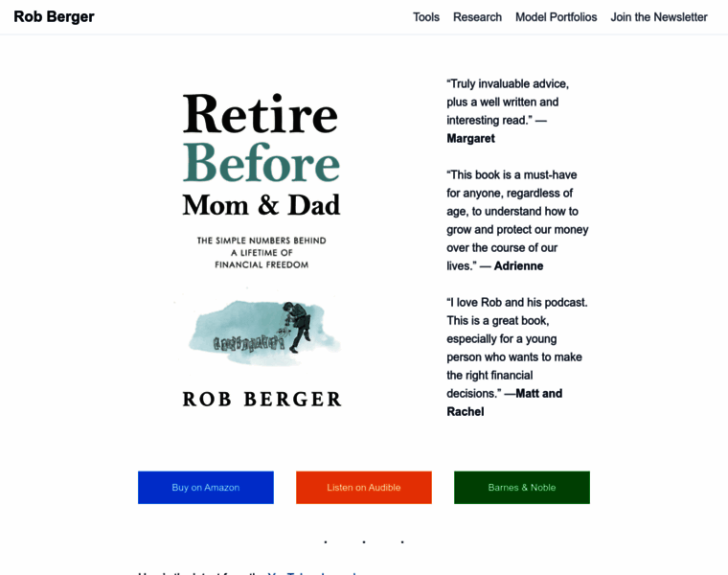Click the orange Listen on Audible button
The width and height of the screenshot is (728, 575).
coord(364,487)
